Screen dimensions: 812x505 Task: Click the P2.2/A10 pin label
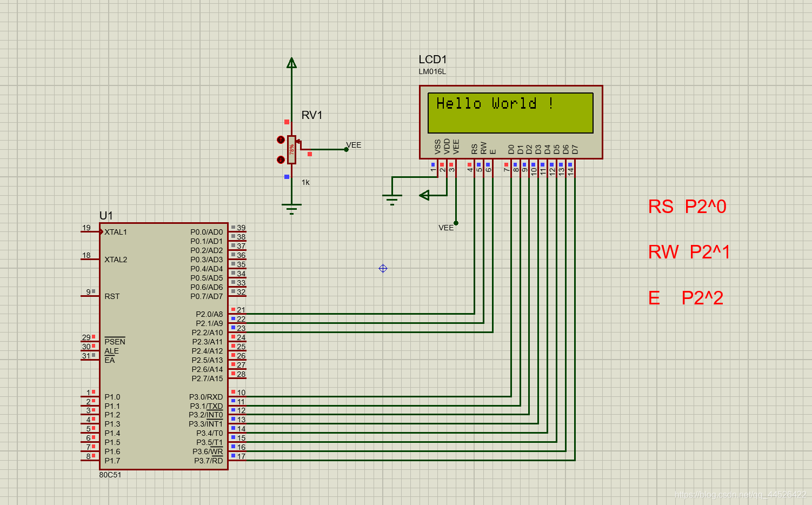[207, 333]
